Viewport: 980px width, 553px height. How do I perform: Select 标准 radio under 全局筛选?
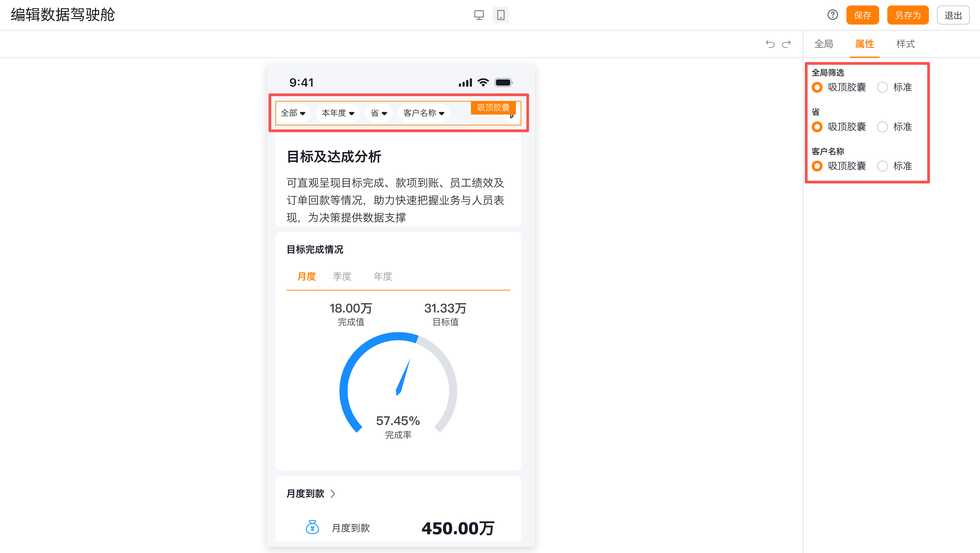882,88
